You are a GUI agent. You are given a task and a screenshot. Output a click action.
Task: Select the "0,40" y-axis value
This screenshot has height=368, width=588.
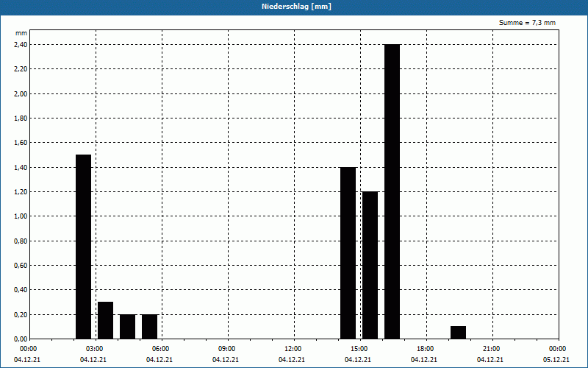[x=21, y=290]
